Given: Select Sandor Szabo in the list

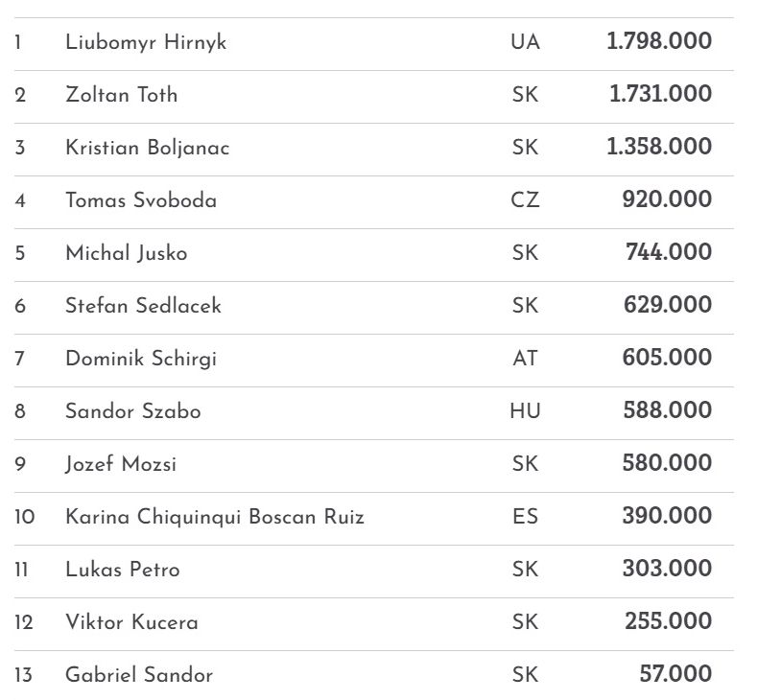Looking at the screenshot, I should click(x=132, y=411).
